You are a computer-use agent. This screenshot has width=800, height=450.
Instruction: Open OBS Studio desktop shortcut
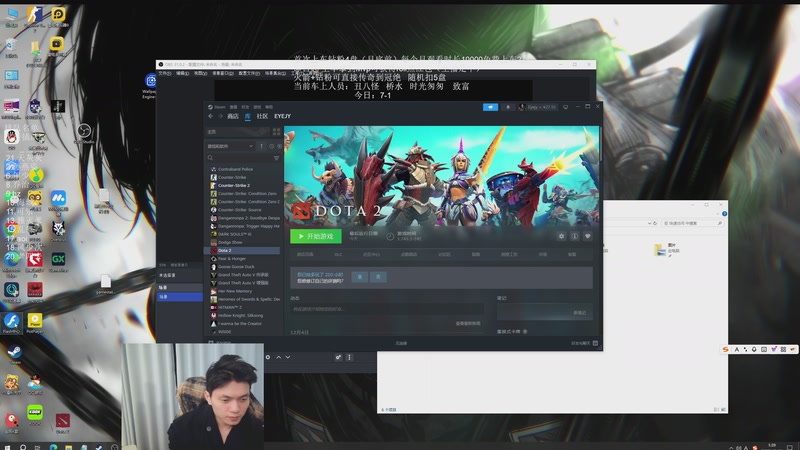(x=84, y=133)
